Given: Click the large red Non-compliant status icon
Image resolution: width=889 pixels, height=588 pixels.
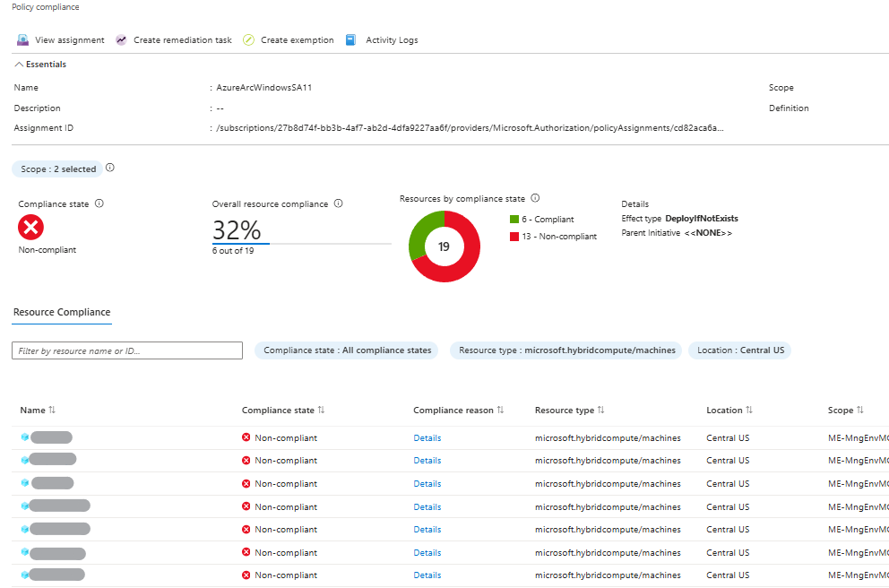Looking at the screenshot, I should (30, 228).
